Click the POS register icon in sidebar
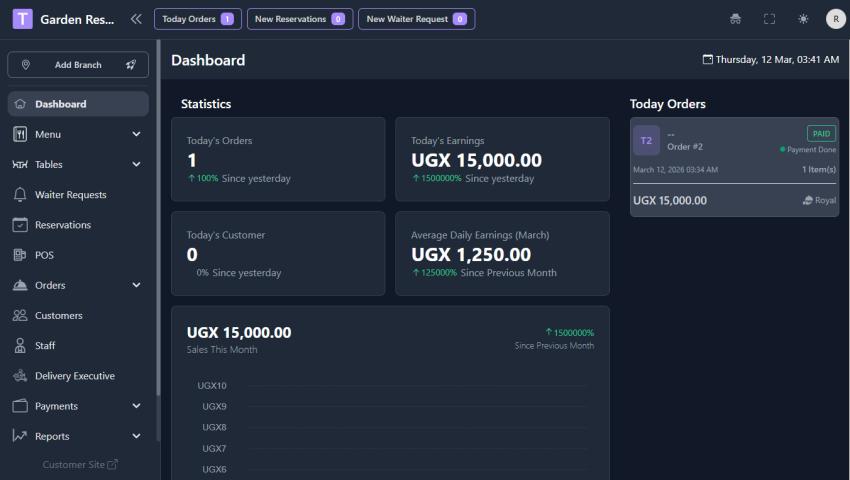The height and width of the screenshot is (480, 850). click(x=20, y=255)
